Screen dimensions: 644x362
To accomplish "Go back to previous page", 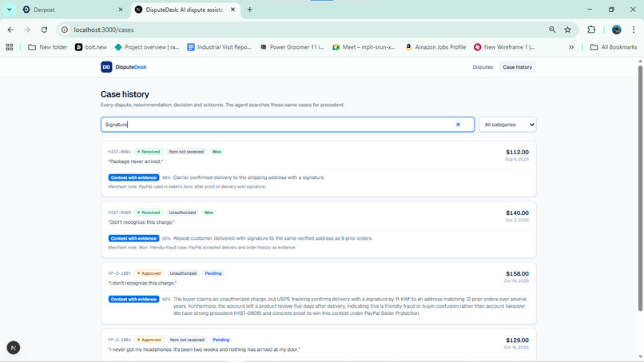I will (x=10, y=30).
